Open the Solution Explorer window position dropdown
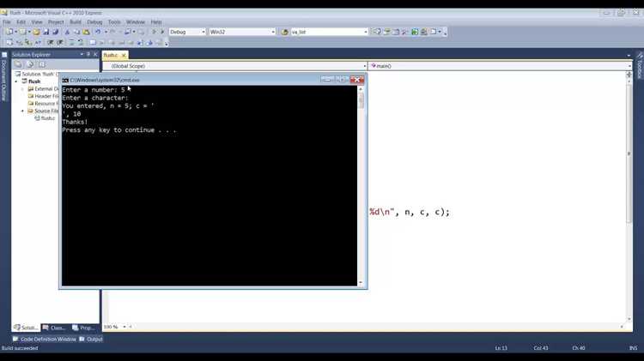Screen dimensions: 644x361 [x=82, y=54]
